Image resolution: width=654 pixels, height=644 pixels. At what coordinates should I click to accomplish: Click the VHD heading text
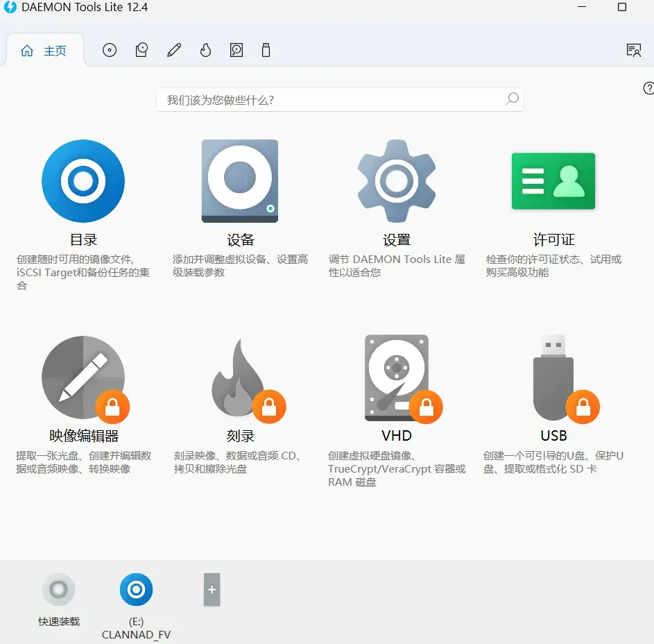point(397,436)
